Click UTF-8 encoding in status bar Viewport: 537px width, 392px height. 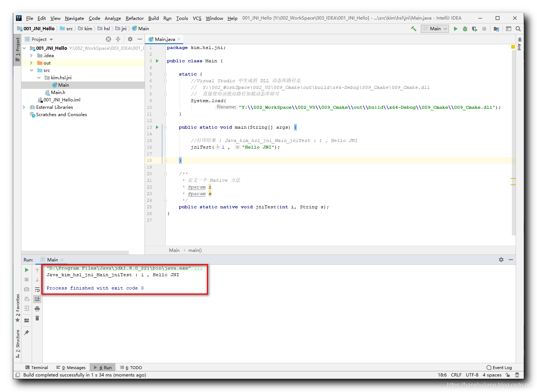[x=472, y=375]
